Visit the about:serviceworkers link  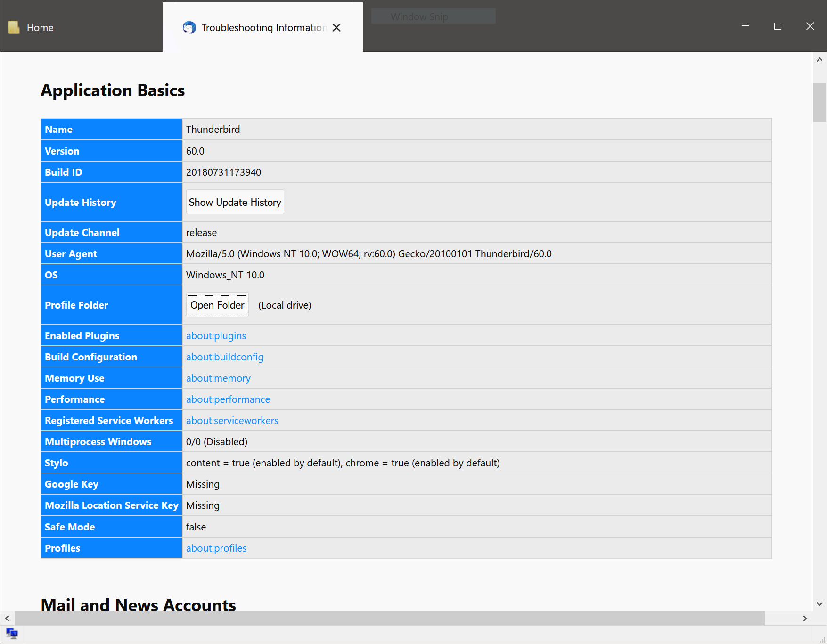point(232,421)
